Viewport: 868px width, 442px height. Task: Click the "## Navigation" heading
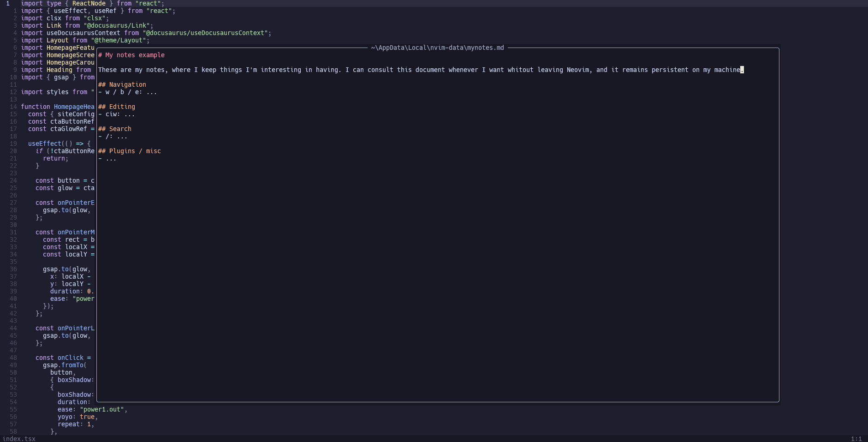pos(122,84)
